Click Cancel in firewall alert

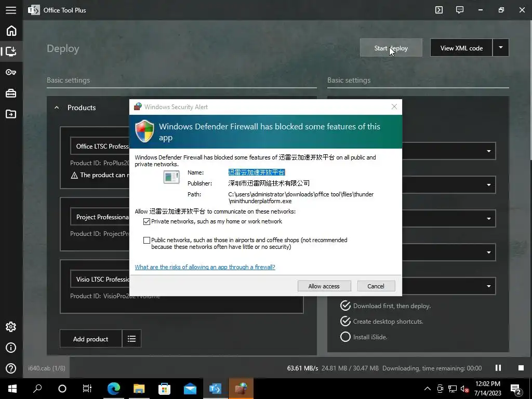[x=376, y=286]
